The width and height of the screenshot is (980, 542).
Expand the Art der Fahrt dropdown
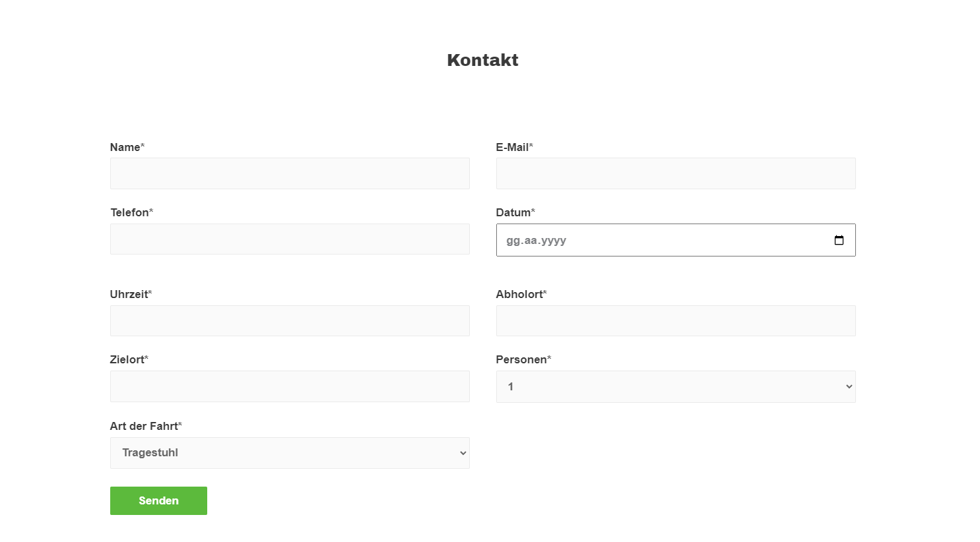tap(290, 453)
